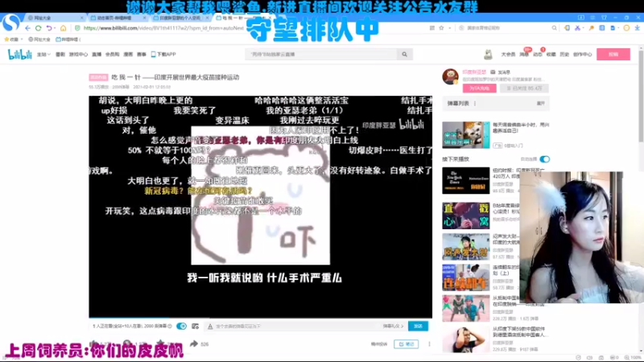Open the bilibili bookmark in bookmarks bar
The width and height of the screenshot is (644, 362).
coord(68,39)
